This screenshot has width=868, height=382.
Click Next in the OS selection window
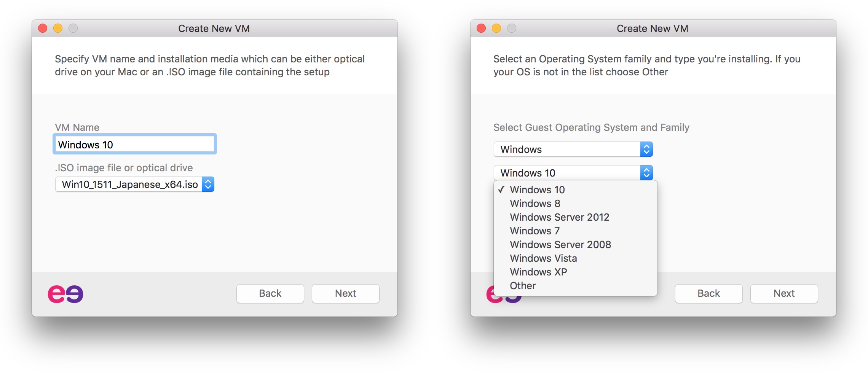(784, 293)
